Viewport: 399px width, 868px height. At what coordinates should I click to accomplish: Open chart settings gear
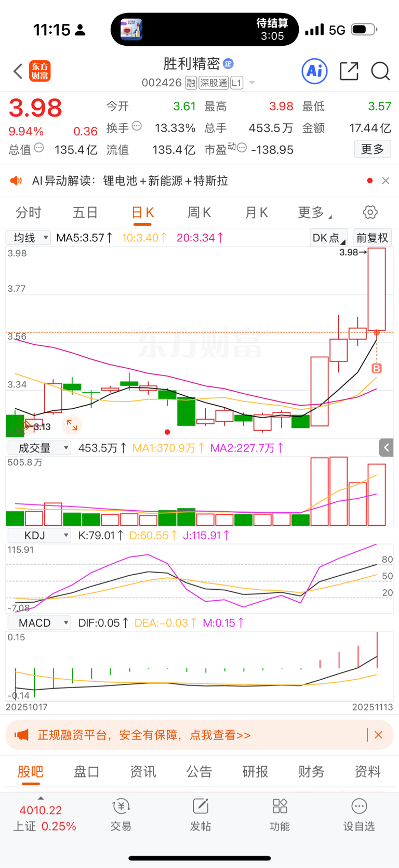tap(370, 212)
